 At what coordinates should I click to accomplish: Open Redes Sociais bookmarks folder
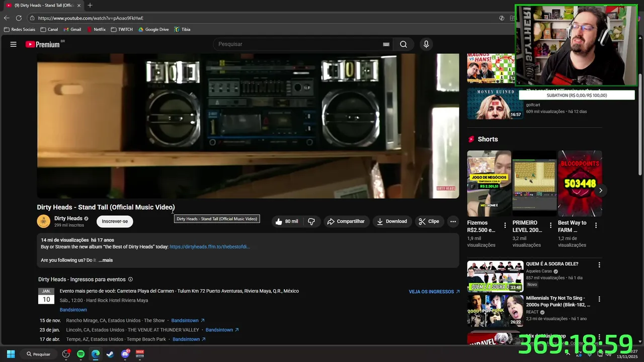tap(20, 30)
